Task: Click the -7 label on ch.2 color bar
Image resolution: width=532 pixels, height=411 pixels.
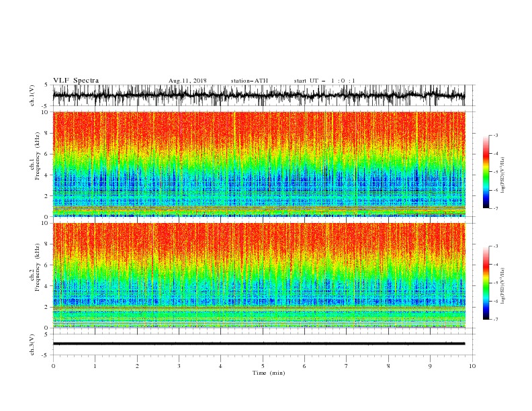Action: (496, 320)
